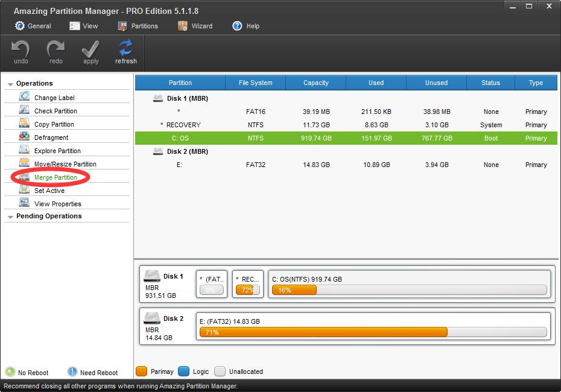Image resolution: width=561 pixels, height=392 pixels.
Task: Sort by the Partition column header
Action: [x=180, y=83]
